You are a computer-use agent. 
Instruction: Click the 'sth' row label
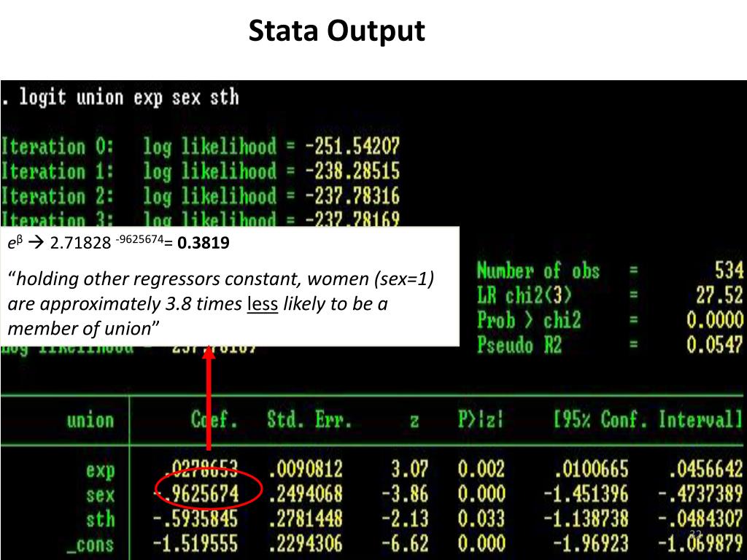pyautogui.click(x=101, y=519)
